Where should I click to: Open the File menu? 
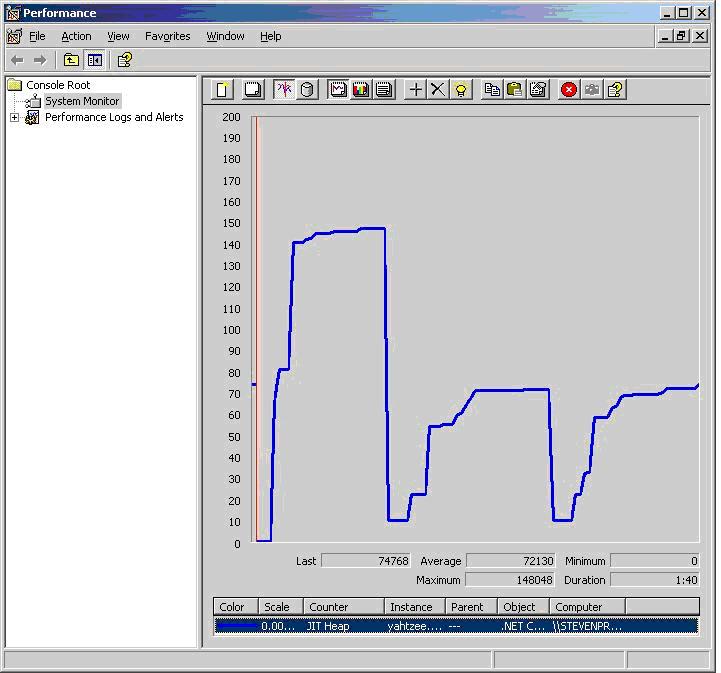[37, 36]
